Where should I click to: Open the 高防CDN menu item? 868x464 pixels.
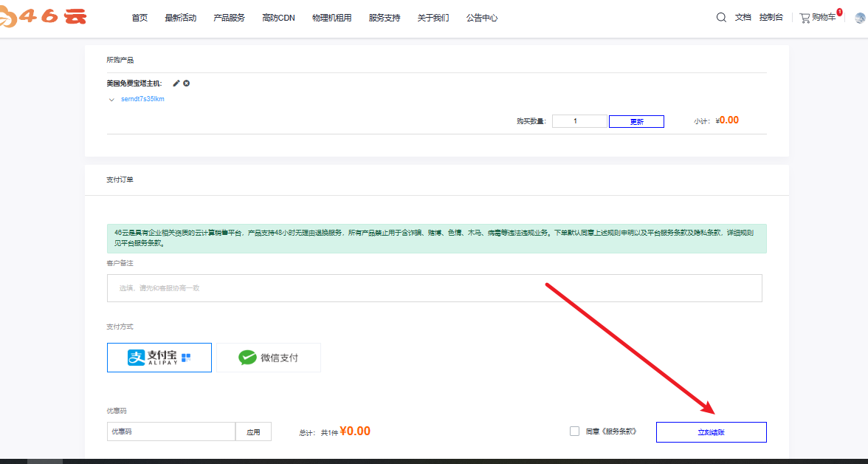click(x=278, y=18)
